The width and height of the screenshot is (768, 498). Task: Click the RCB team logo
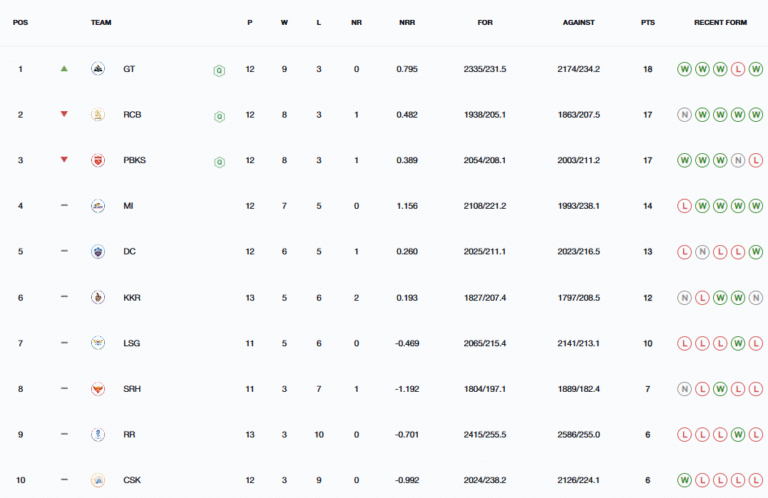point(97,115)
